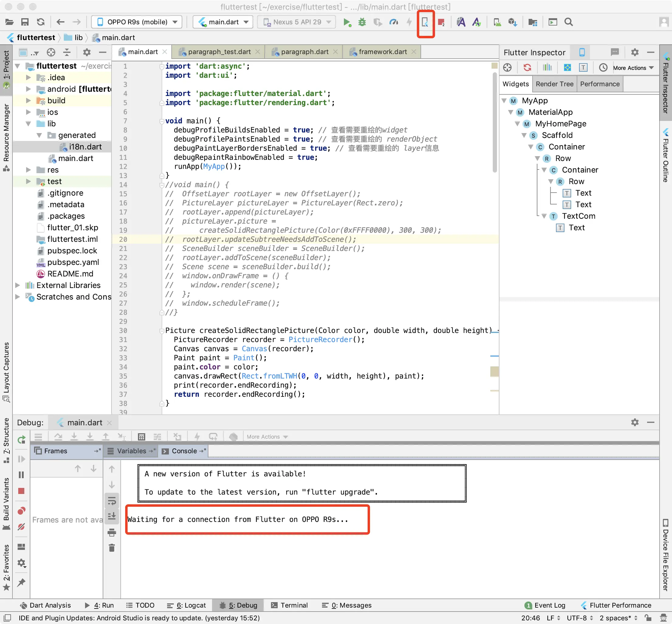The image size is (672, 624).
Task: Open the Terminal tool window
Action: (x=290, y=605)
